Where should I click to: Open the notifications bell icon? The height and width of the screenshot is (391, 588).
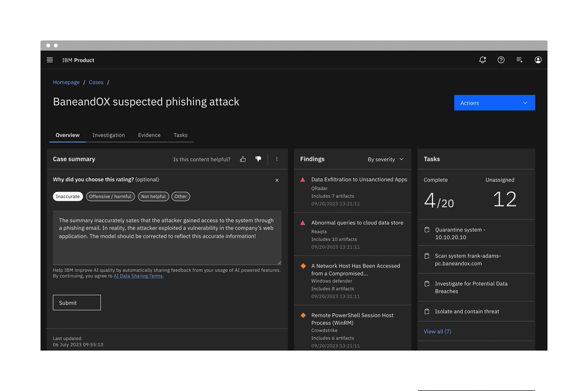coord(482,60)
